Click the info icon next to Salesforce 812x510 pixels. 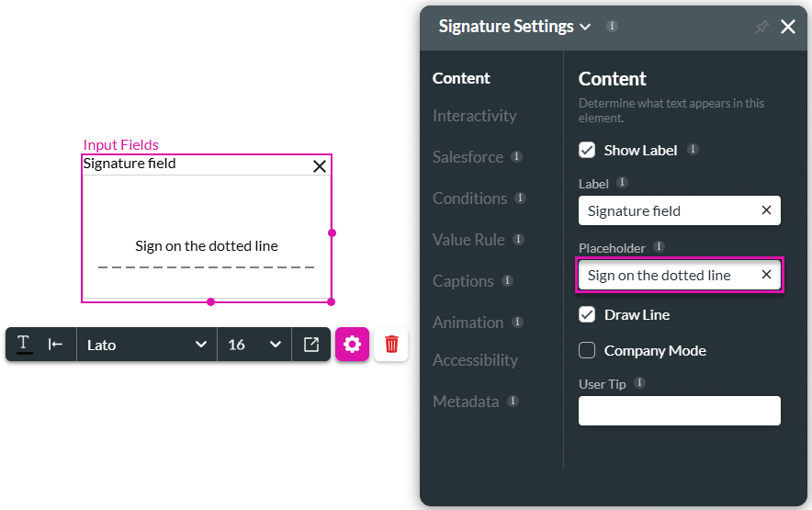517,157
